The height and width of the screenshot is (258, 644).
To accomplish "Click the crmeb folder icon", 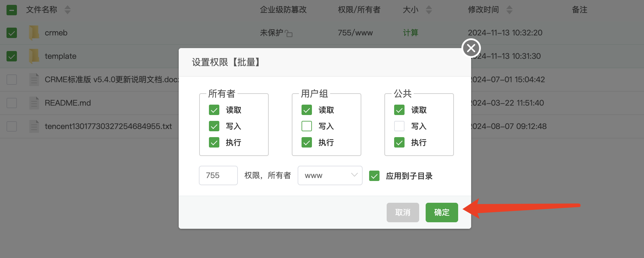I will (x=34, y=33).
